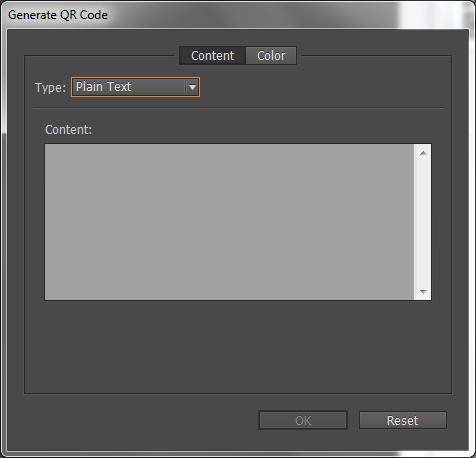Image resolution: width=476 pixels, height=458 pixels.
Task: Focus the Content text area
Action: [229, 222]
